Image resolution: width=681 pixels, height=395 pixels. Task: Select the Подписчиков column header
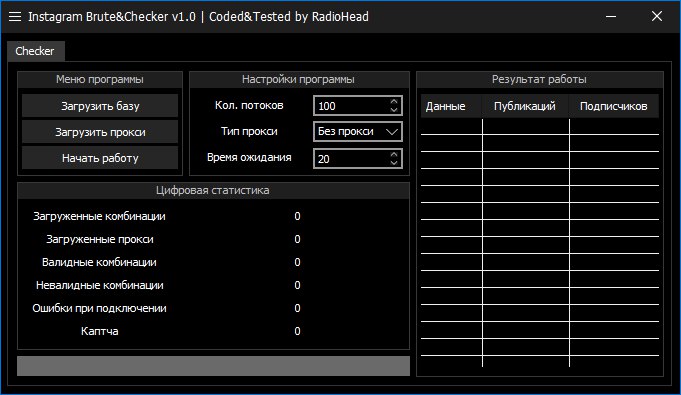coord(614,106)
